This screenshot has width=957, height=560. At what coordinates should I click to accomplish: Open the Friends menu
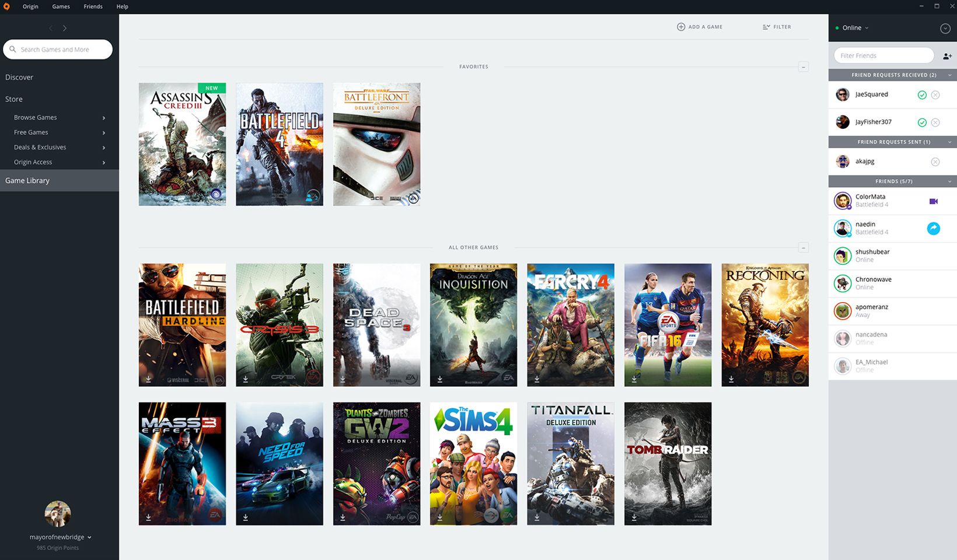(x=93, y=6)
